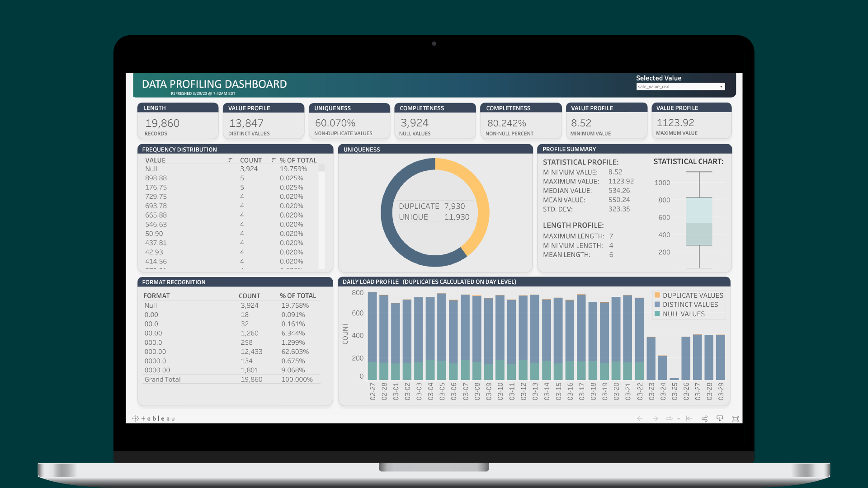Click the Replay animation icon

669,418
